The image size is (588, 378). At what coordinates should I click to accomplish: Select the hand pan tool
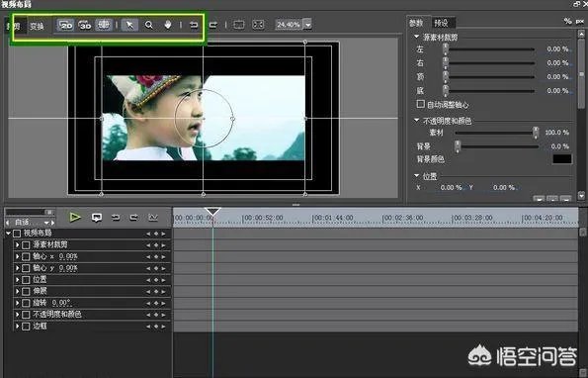pos(168,25)
